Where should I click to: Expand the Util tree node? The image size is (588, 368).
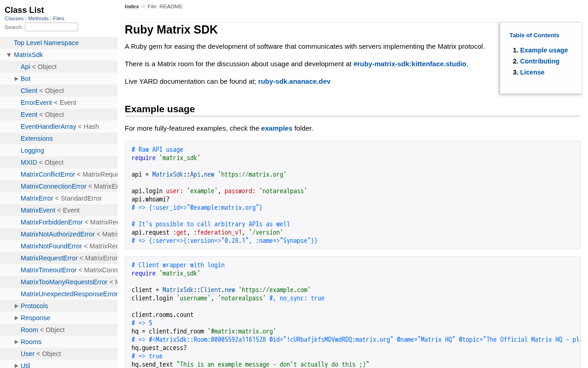(17, 366)
